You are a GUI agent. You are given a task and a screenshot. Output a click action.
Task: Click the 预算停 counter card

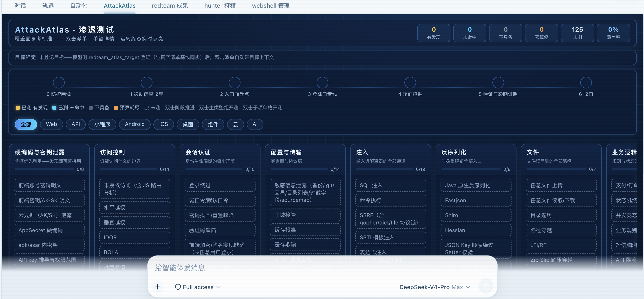[x=542, y=33]
